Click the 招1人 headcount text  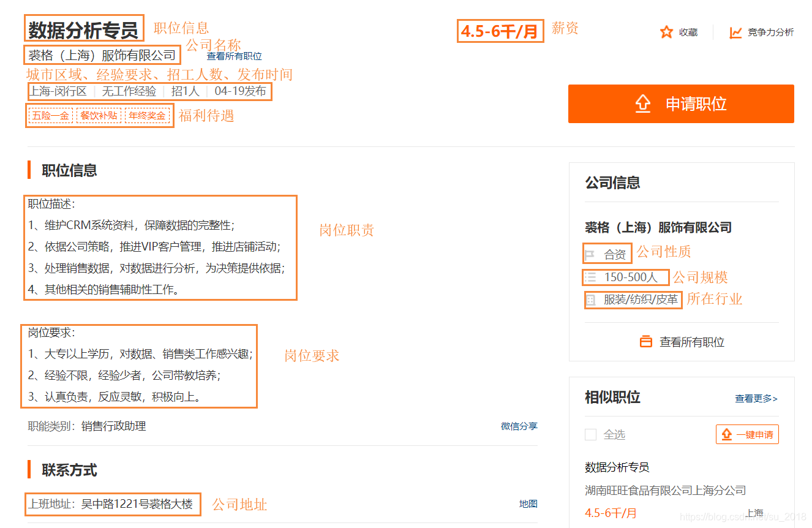(186, 92)
